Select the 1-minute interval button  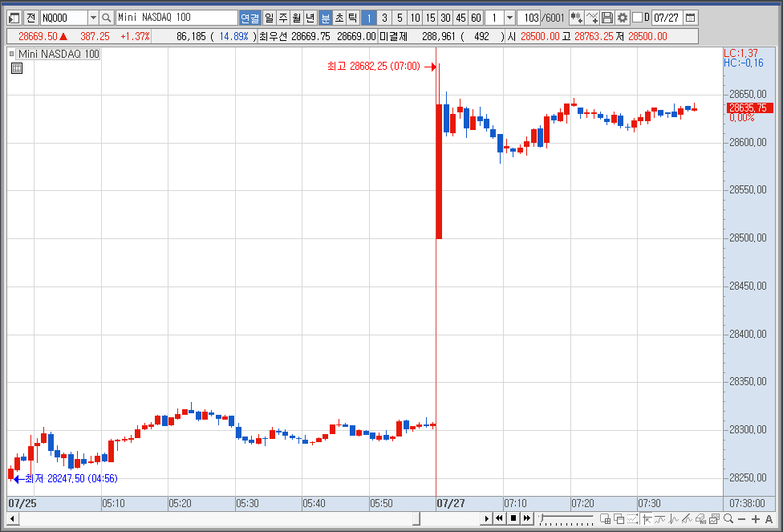(x=369, y=18)
